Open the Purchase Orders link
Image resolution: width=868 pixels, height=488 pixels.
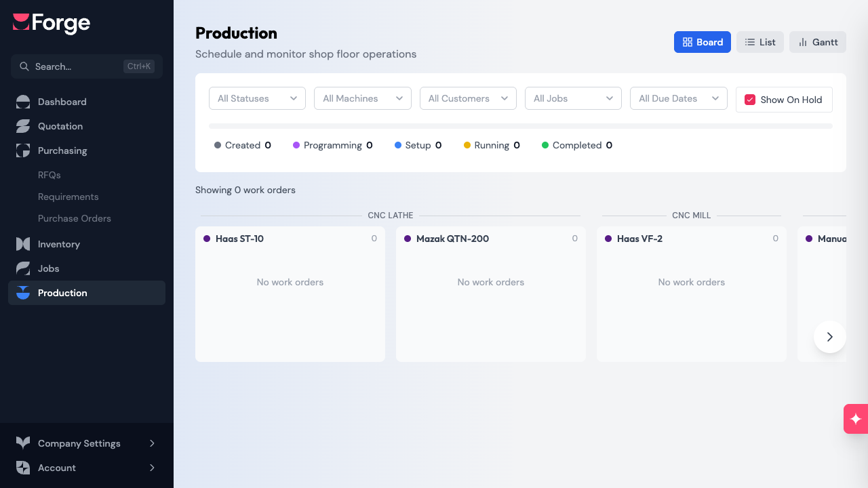75,218
